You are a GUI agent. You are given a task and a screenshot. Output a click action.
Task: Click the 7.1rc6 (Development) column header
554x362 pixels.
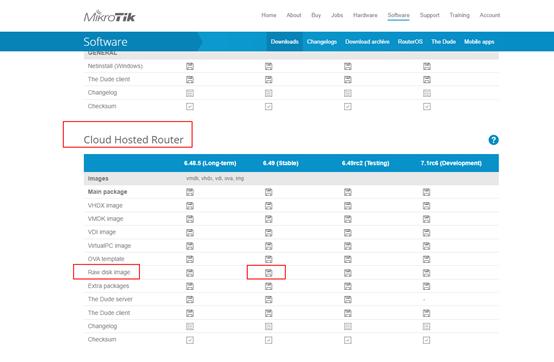451,163
